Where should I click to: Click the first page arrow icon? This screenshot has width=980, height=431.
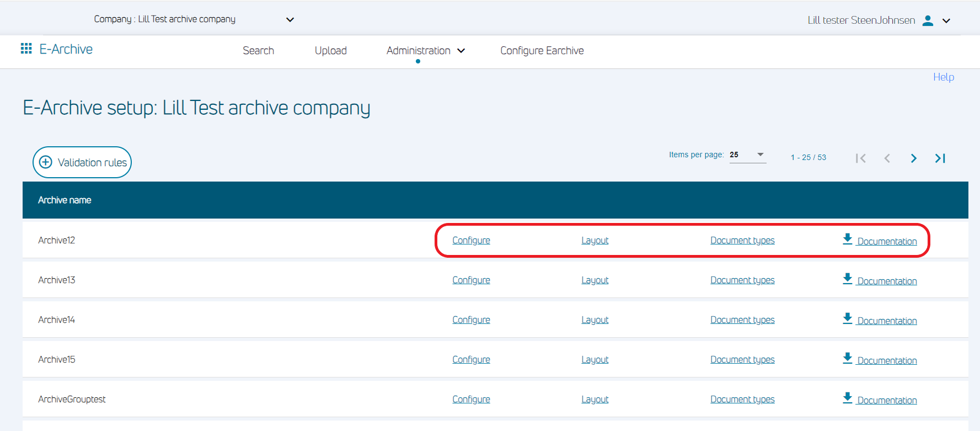click(x=860, y=158)
